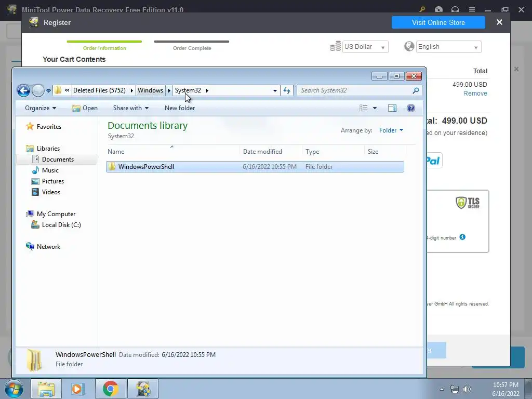Click the System32 breadcrumb segment

(188, 90)
